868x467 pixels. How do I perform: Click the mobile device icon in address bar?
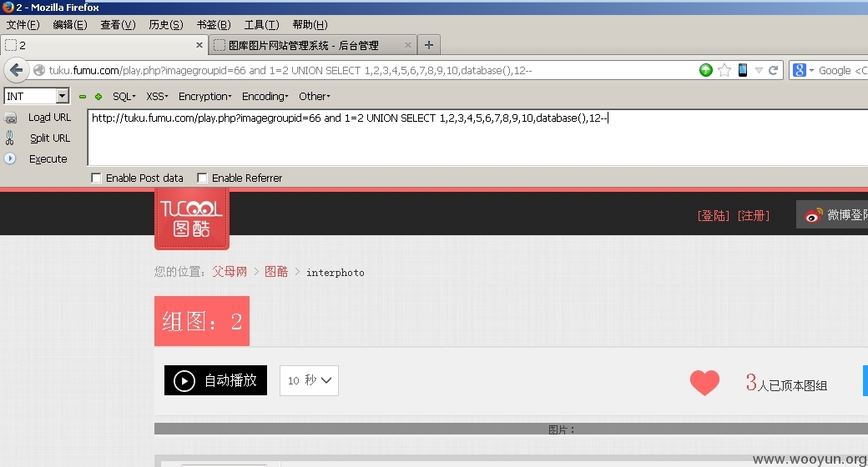(743, 70)
